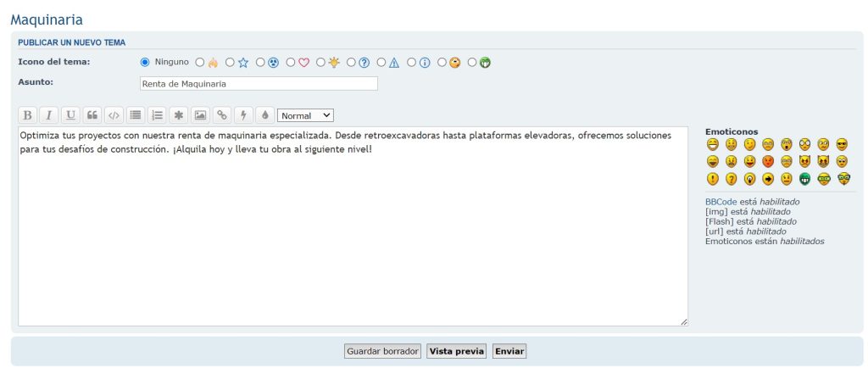Submit the post with Enviar
The height and width of the screenshot is (368, 868).
tap(509, 351)
